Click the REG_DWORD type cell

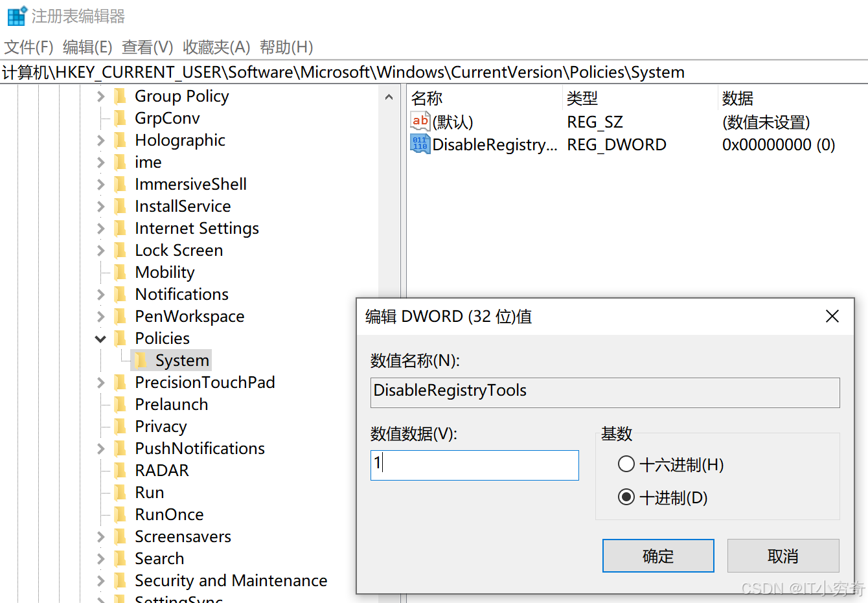pos(617,144)
